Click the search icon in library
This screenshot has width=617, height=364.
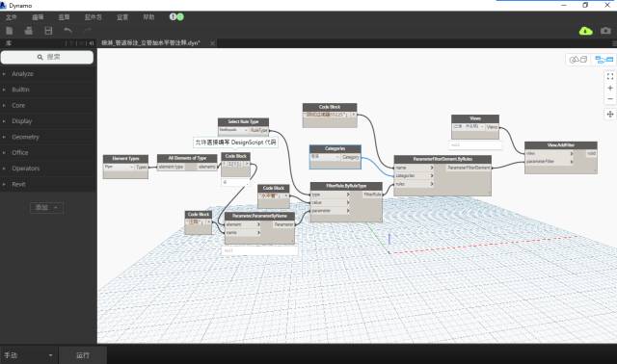point(40,57)
